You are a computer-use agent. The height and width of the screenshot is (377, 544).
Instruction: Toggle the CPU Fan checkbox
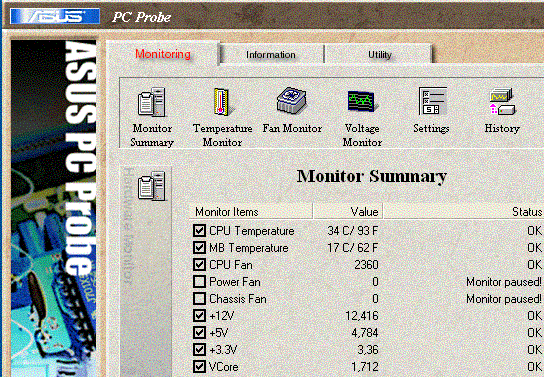click(x=199, y=264)
